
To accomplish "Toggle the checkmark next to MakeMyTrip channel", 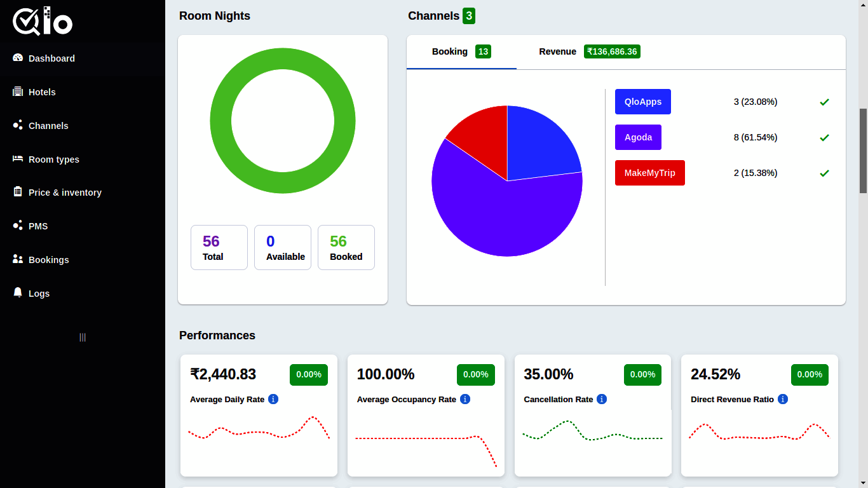I will (824, 173).
